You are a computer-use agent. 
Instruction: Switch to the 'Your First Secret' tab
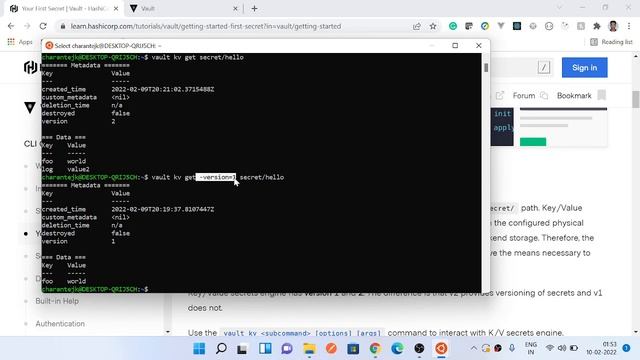click(63, 9)
